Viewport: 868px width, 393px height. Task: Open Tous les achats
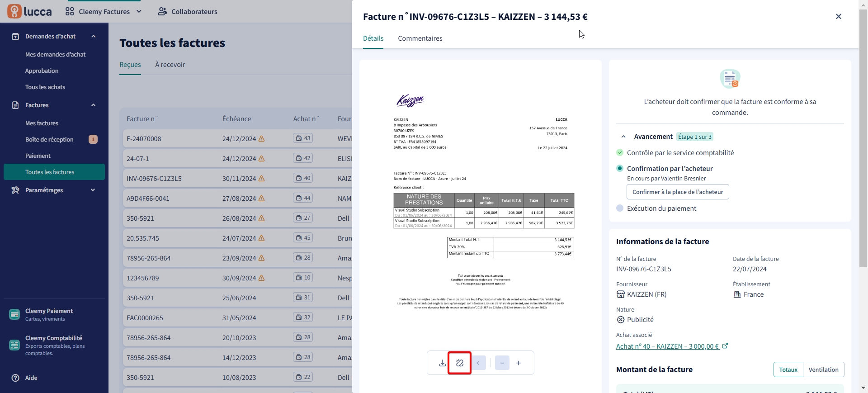pyautogui.click(x=45, y=87)
